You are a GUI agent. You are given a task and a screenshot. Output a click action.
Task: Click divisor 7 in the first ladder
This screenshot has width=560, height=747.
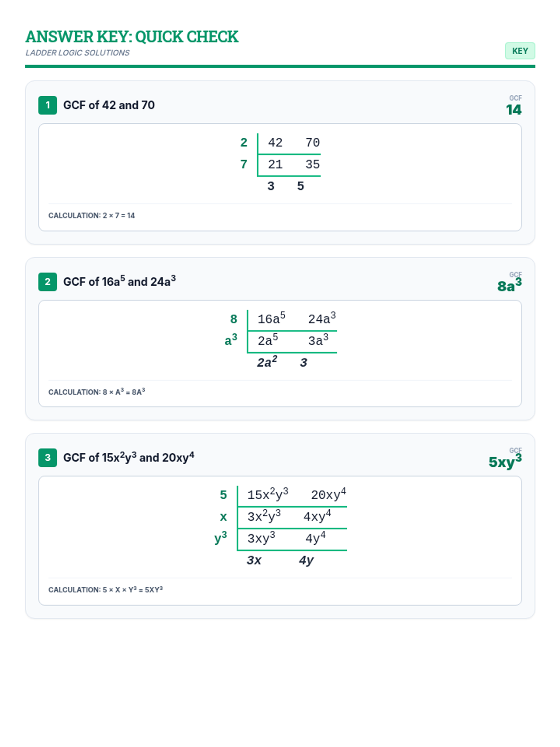pyautogui.click(x=244, y=164)
